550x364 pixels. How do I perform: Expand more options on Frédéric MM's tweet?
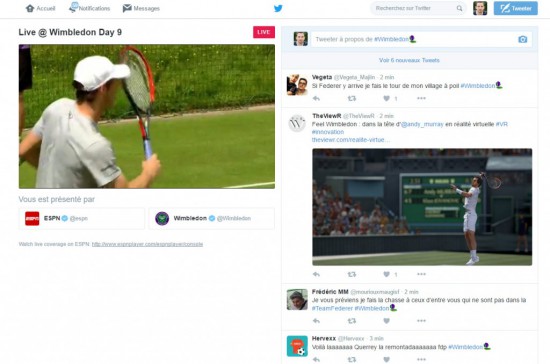coord(421,321)
